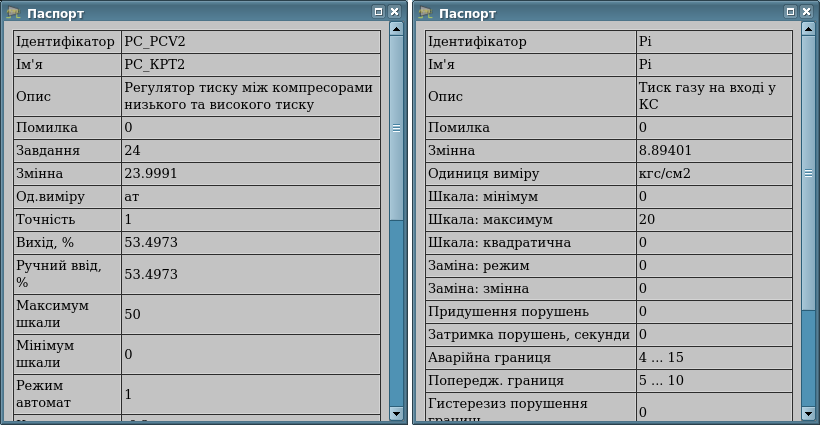The width and height of the screenshot is (820, 425).
Task: Click the left window scrollbar handle
Action: [396, 128]
